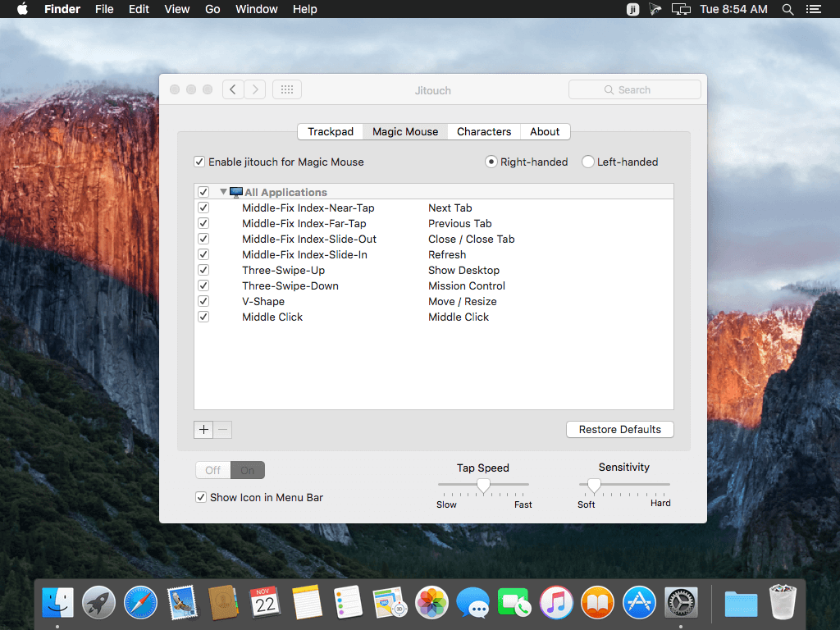
Task: Uncheck the V-Shape gesture checkbox
Action: point(203,300)
